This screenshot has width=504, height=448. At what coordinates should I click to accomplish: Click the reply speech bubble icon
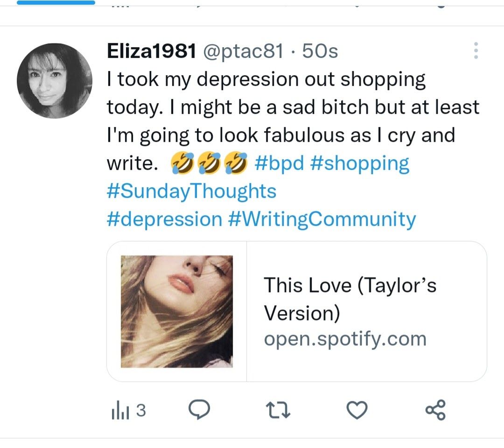tap(199, 410)
